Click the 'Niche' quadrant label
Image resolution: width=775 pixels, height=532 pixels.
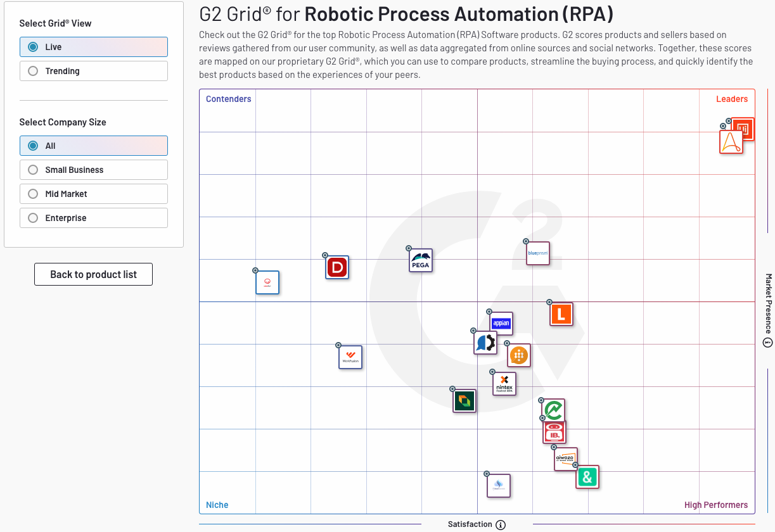coord(217,505)
